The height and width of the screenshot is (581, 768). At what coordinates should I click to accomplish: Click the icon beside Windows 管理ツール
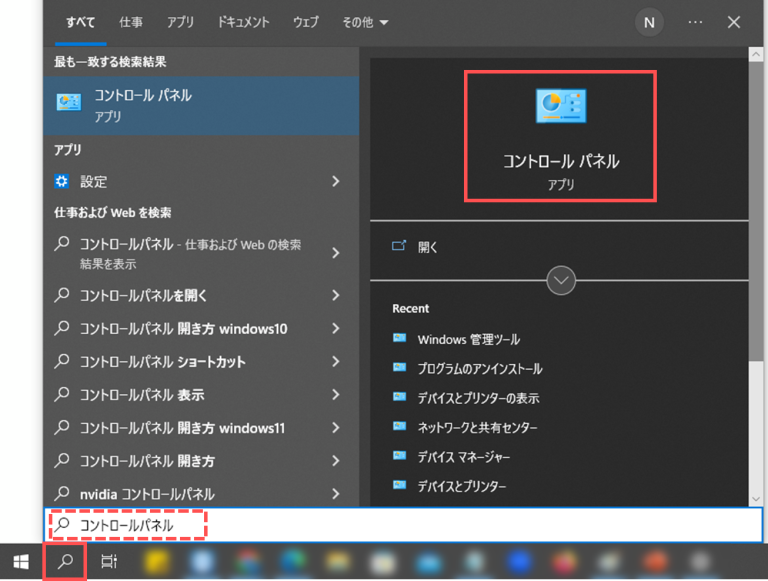pos(400,338)
